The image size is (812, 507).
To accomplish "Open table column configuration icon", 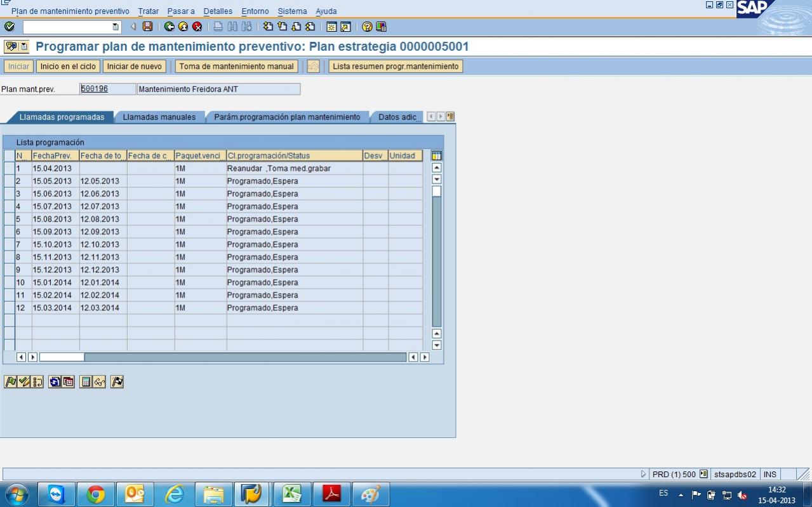I will tap(436, 155).
